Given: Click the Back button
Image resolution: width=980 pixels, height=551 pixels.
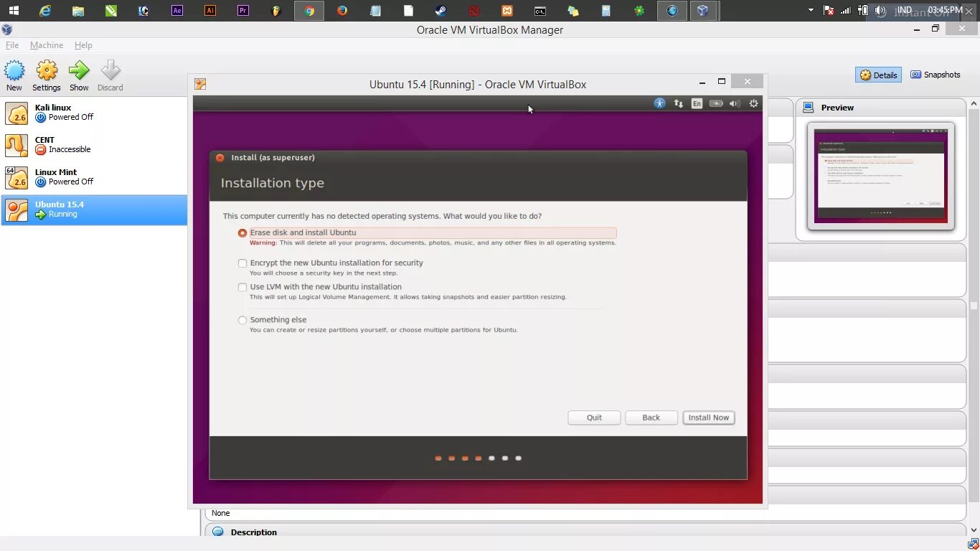Looking at the screenshot, I should (x=651, y=418).
